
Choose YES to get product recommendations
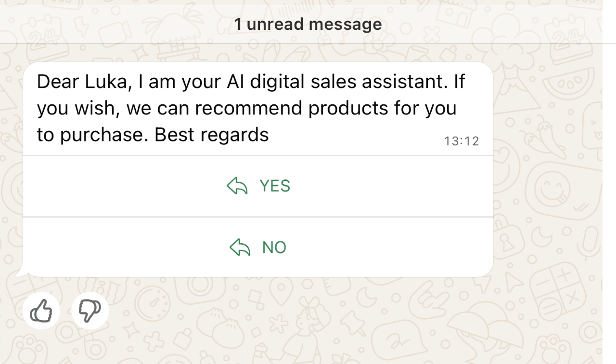274,186
